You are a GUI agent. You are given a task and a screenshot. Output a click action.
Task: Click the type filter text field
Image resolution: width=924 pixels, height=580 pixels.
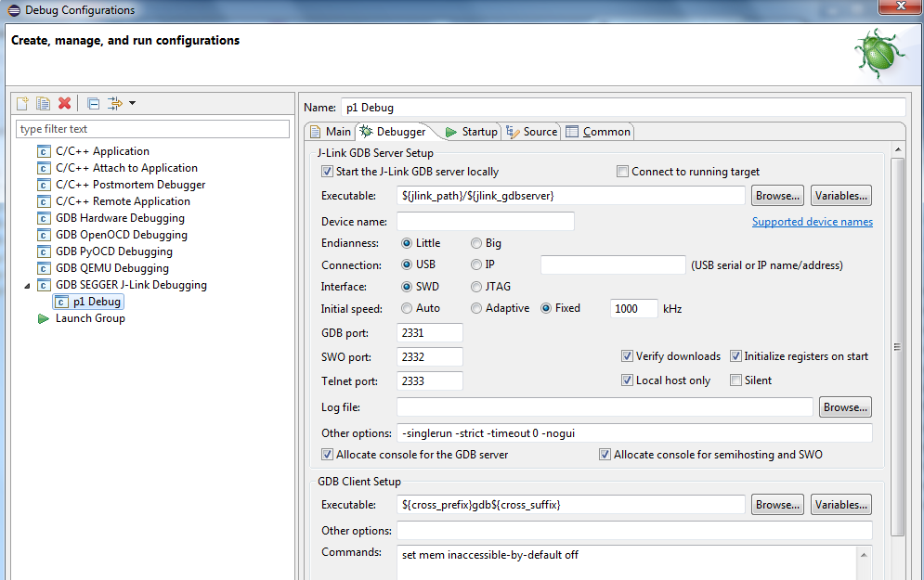click(x=152, y=129)
